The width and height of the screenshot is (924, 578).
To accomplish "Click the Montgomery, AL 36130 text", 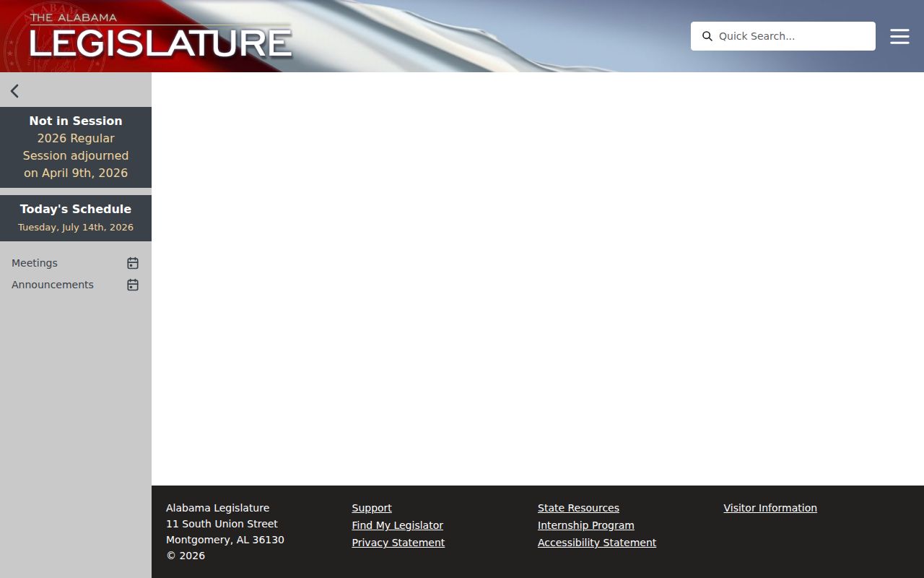I will point(225,540).
